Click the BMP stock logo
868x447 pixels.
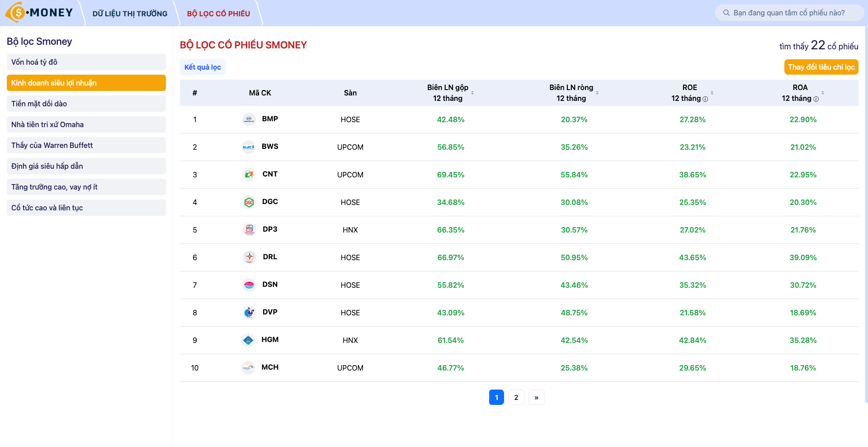[249, 119]
